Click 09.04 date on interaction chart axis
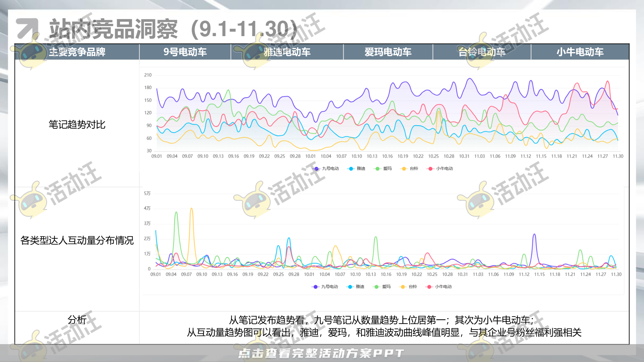Image resolution: width=644 pixels, height=362 pixels. coord(171,274)
